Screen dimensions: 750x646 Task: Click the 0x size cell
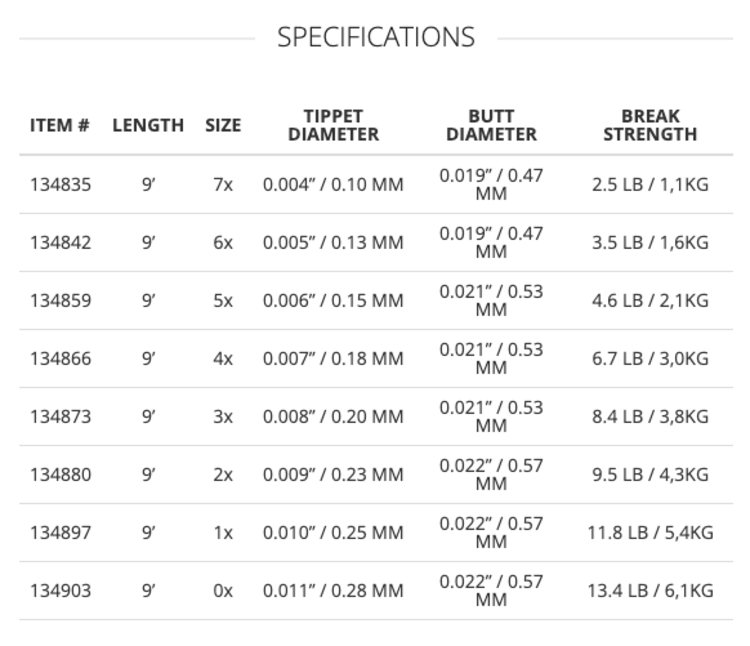click(223, 591)
